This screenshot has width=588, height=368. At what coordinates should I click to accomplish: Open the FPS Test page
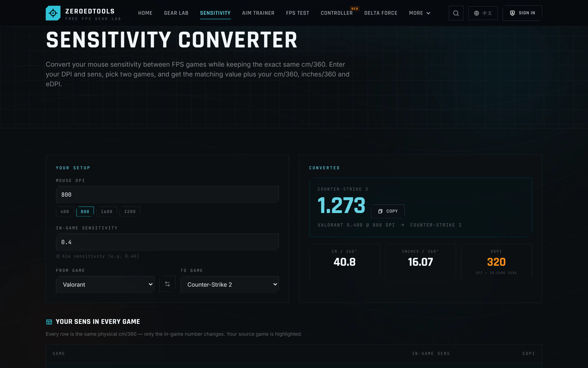point(297,13)
